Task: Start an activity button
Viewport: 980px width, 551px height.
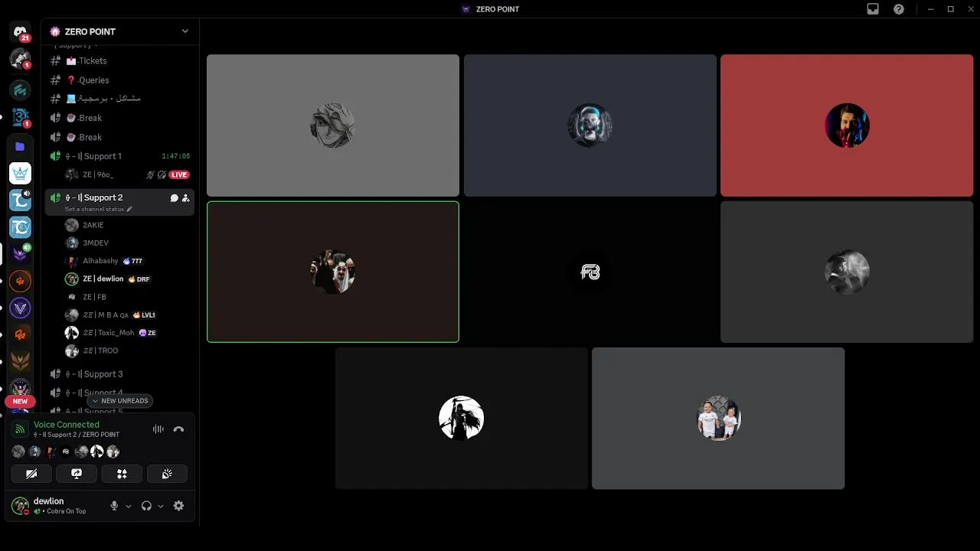Action: coord(122,474)
